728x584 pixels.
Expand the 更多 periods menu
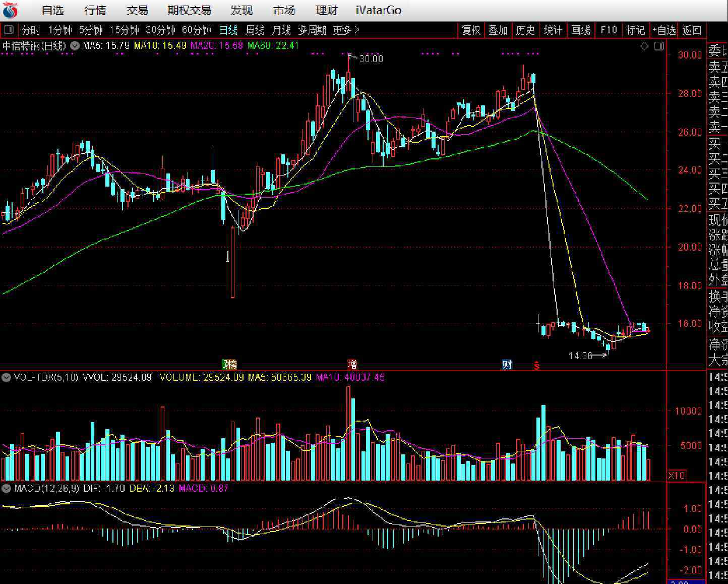pyautogui.click(x=346, y=30)
